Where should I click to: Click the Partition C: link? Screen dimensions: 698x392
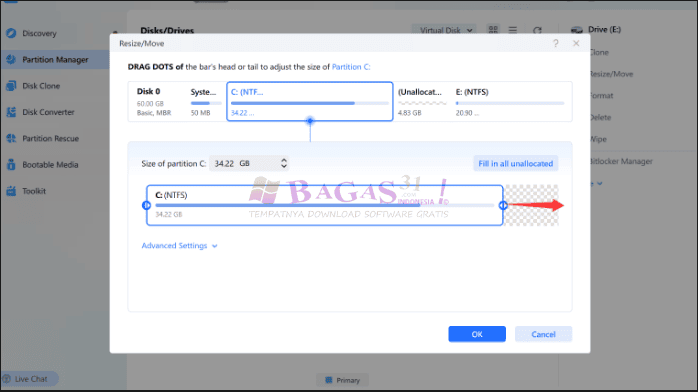click(351, 67)
